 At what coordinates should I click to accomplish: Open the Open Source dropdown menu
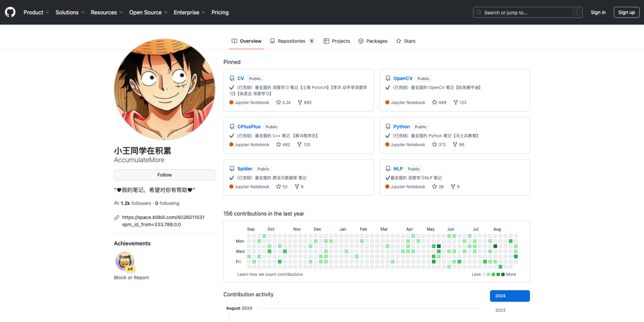(x=148, y=12)
